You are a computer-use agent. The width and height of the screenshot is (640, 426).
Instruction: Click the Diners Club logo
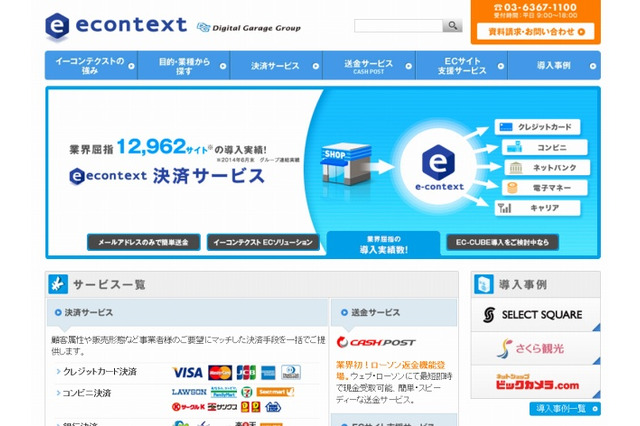(291, 373)
